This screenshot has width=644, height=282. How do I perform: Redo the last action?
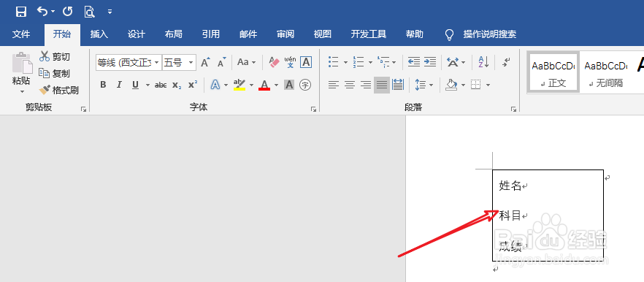click(x=67, y=11)
